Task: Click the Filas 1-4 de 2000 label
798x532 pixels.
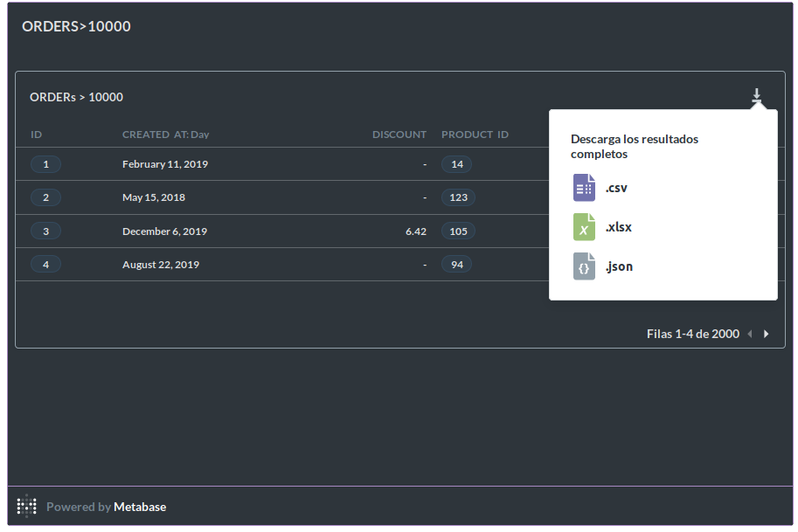Action: tap(692, 335)
